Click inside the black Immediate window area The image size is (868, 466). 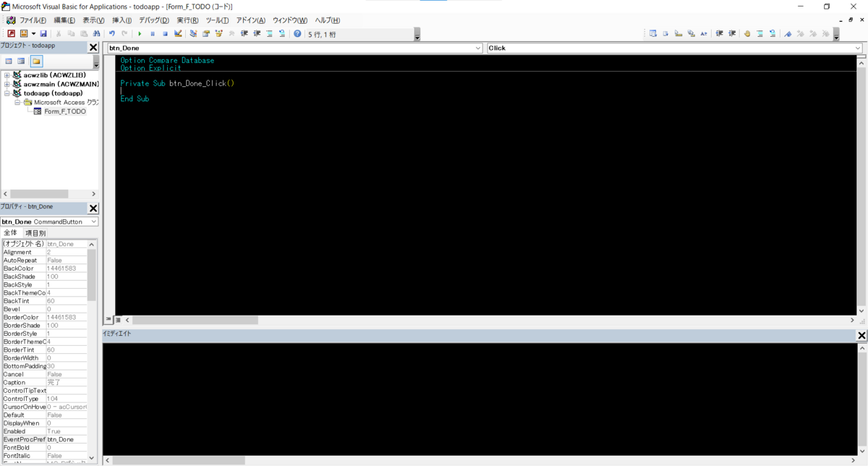(480, 399)
